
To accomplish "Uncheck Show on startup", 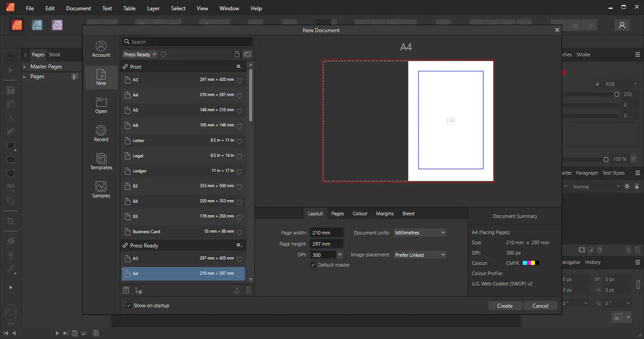I will 129,306.
